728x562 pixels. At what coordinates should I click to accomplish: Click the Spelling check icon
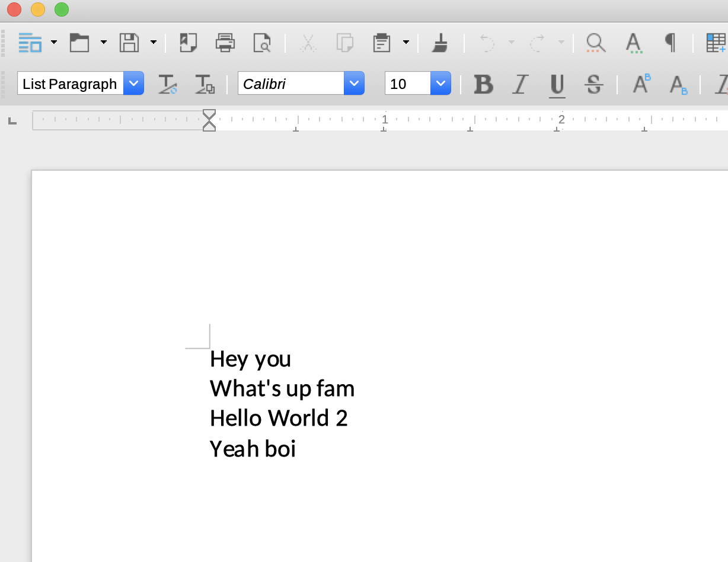click(x=634, y=43)
